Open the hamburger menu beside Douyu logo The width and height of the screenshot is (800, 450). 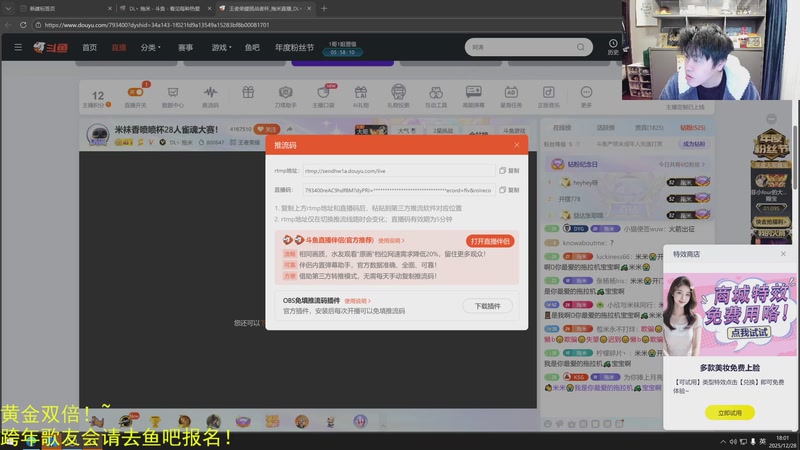click(x=18, y=47)
